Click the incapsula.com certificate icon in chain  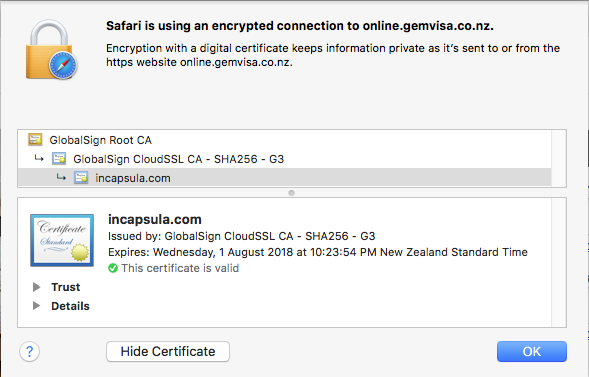81,178
